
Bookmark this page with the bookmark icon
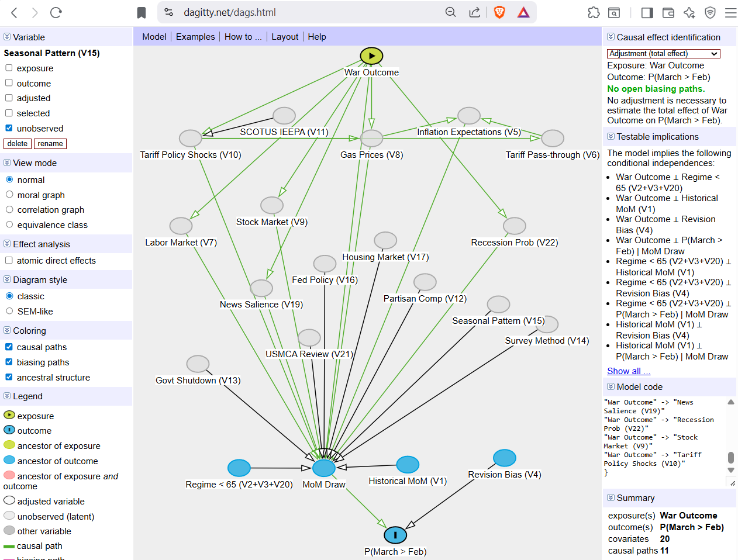[x=141, y=12]
